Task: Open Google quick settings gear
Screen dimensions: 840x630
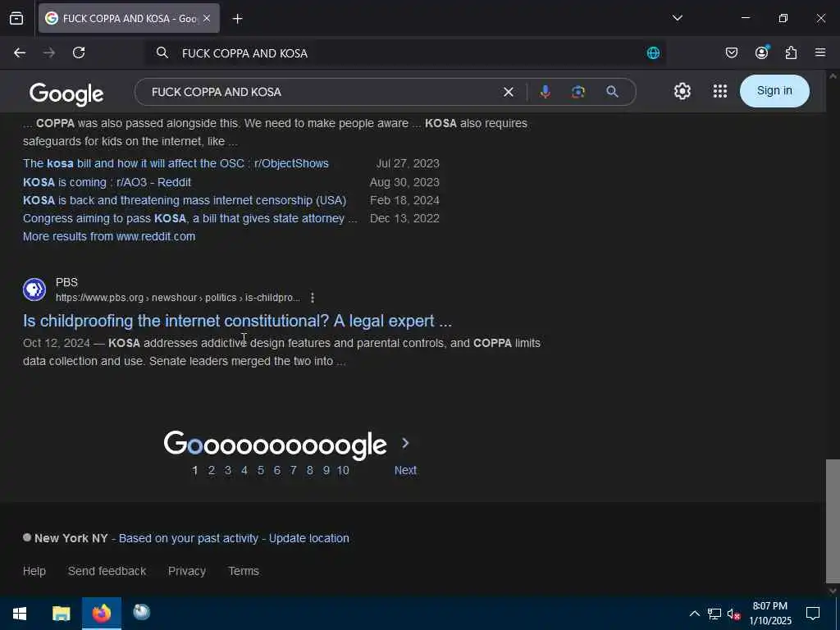Action: click(x=682, y=91)
